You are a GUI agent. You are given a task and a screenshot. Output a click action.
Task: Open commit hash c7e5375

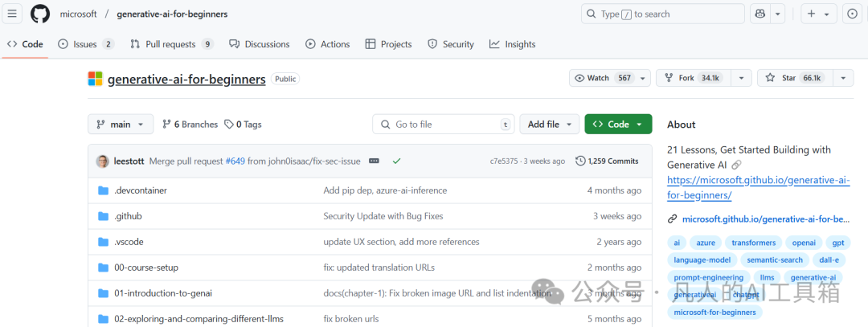504,161
